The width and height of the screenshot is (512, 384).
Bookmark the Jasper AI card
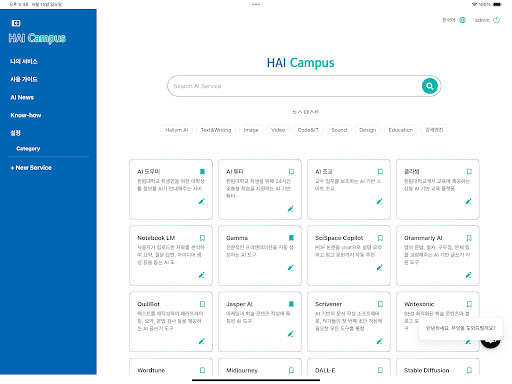(291, 304)
